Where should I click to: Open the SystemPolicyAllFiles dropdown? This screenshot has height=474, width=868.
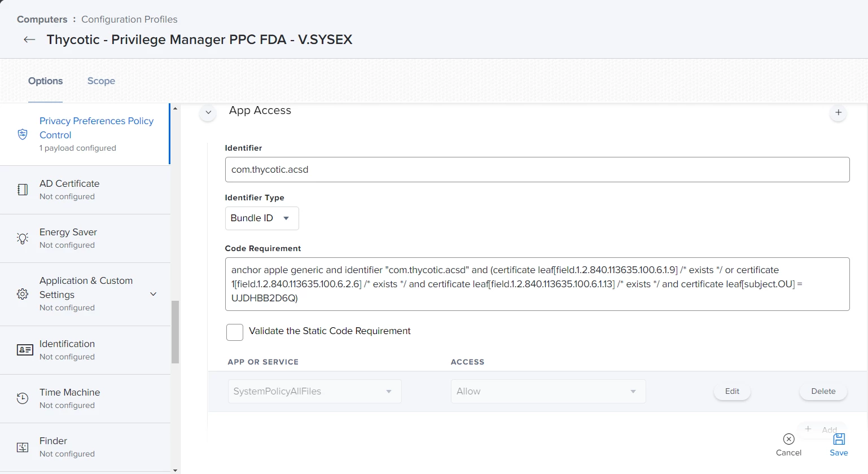[x=314, y=392]
